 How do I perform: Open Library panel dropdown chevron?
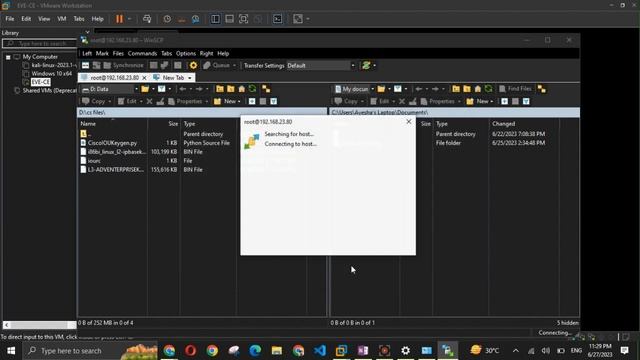pos(87,32)
